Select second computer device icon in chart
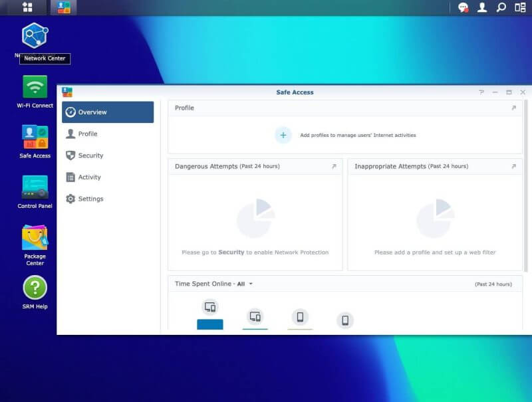Viewport: 532px width, 402px height. tap(255, 316)
